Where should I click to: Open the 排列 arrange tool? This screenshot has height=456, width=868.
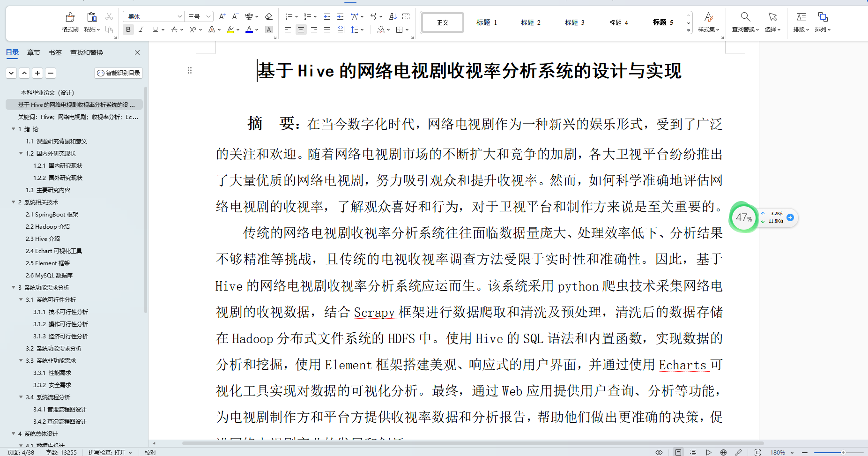(823, 22)
